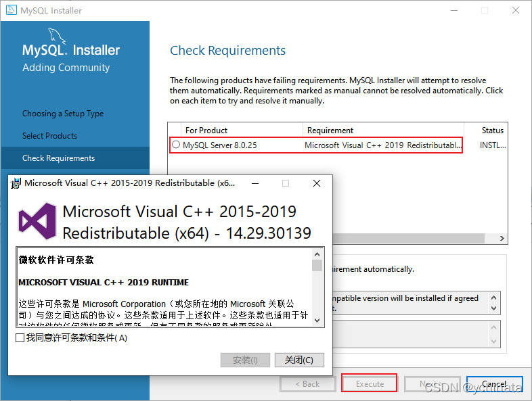
Task: Click the MySQL Installer title bar icon
Action: coord(12,10)
